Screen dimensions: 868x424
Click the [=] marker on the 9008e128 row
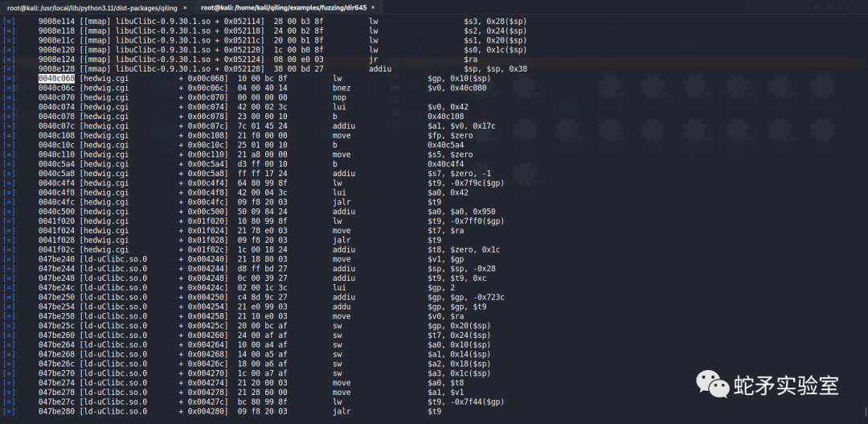point(9,68)
